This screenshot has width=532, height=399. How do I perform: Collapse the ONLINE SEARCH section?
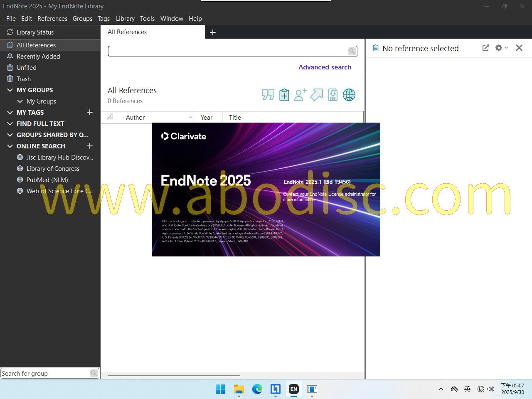pyautogui.click(x=10, y=146)
